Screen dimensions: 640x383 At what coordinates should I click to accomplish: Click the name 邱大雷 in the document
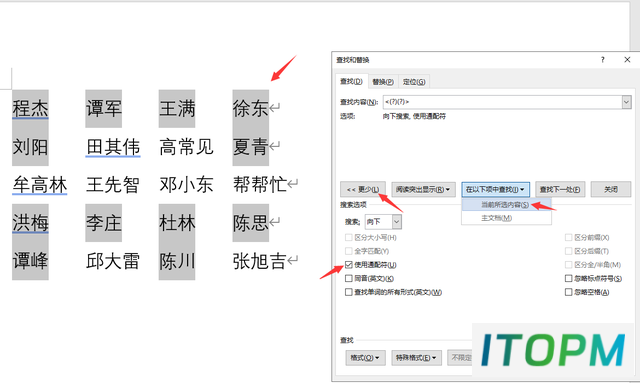pyautogui.click(x=113, y=261)
